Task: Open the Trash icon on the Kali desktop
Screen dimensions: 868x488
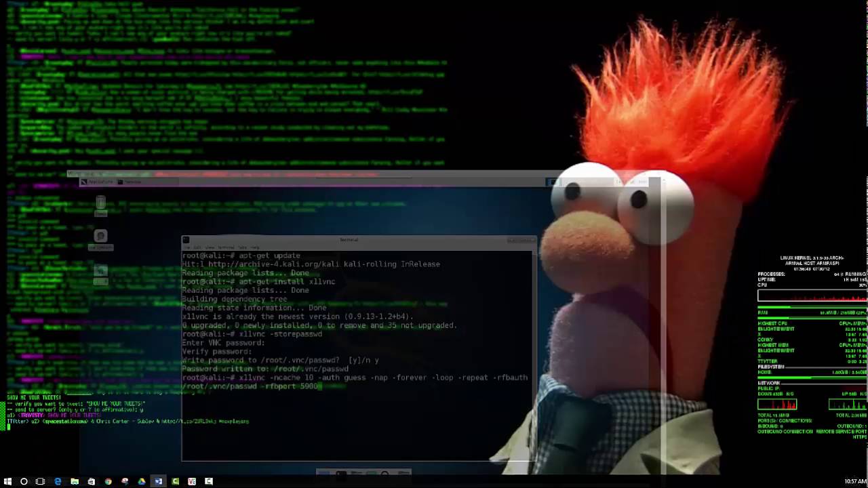Action: [x=100, y=205]
